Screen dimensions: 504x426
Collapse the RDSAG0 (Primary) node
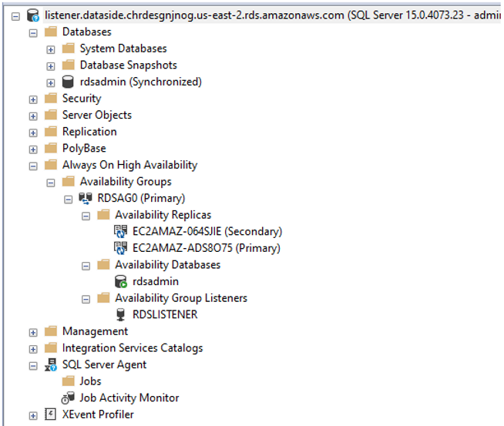(68, 200)
